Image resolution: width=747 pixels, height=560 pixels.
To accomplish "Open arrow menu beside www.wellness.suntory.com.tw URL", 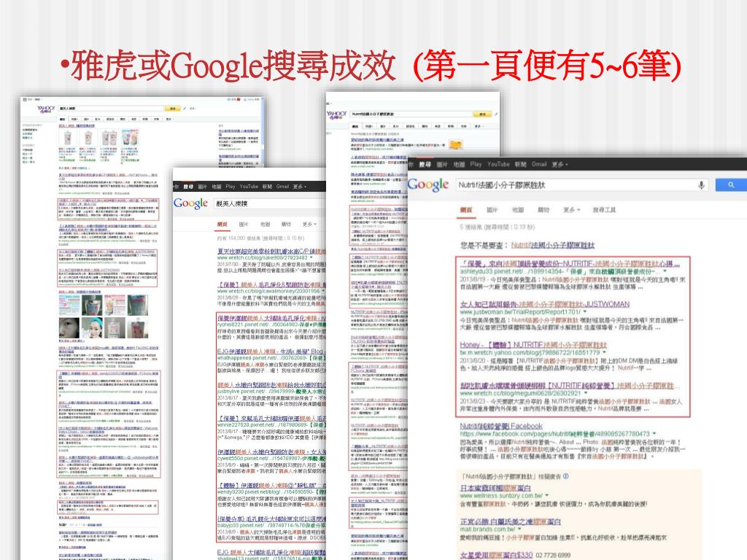I will point(547,496).
